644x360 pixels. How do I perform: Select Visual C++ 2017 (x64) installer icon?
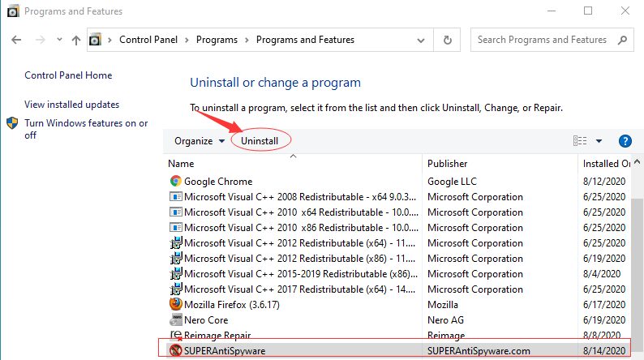(176, 289)
